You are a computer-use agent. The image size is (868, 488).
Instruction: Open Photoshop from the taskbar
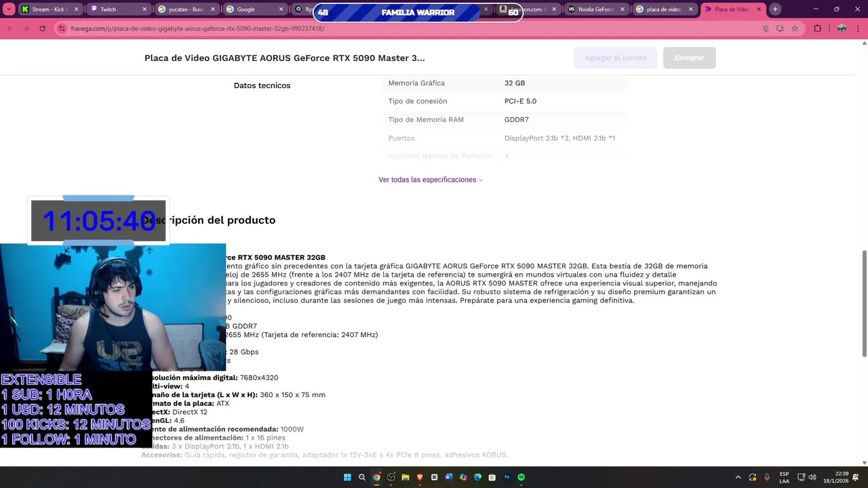pos(507,477)
